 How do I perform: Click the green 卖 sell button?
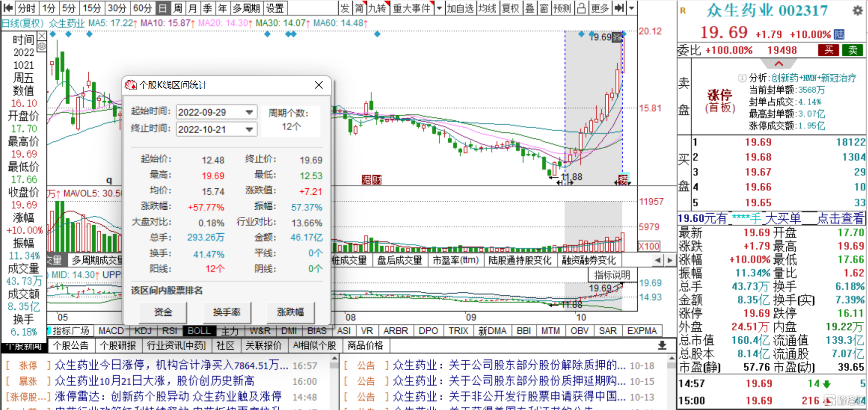pyautogui.click(x=853, y=50)
